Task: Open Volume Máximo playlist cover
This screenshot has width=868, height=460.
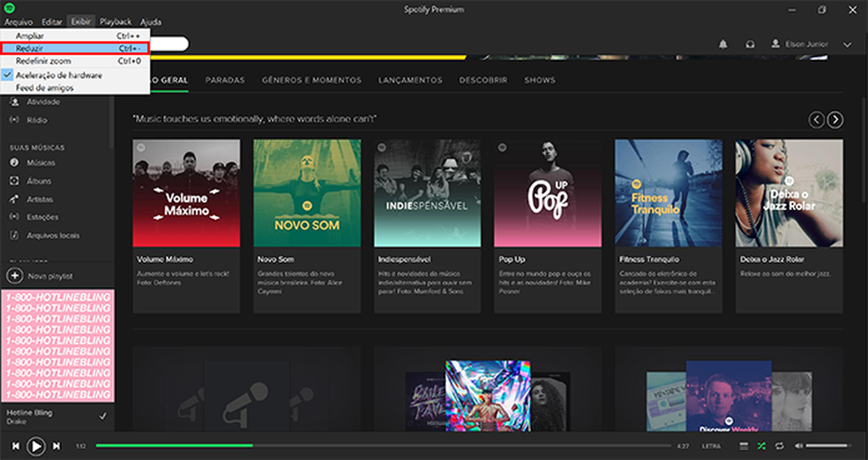Action: coord(186,192)
